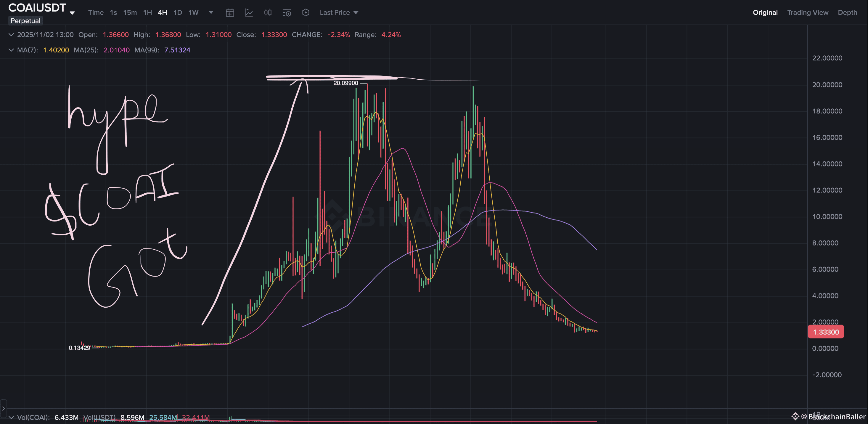
Task: Switch to the 1W interval
Action: [x=193, y=12]
